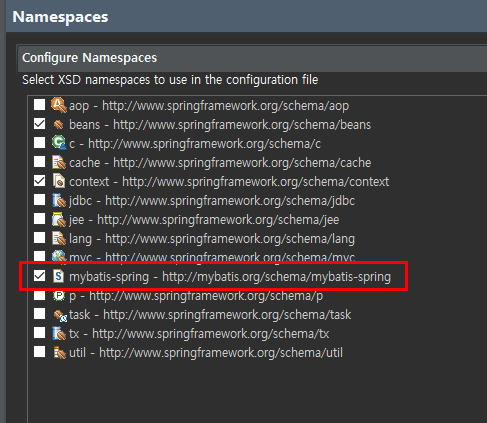Click the jdbc namespace icon
487x423 pixels.
(x=59, y=200)
